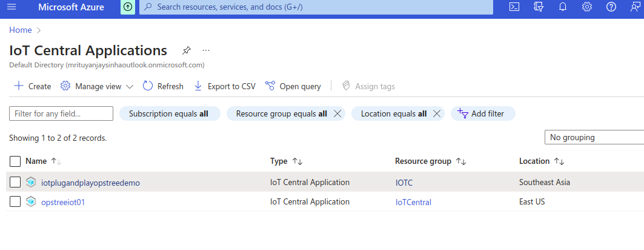
Task: Open the opstreeiot01 application link
Action: [x=63, y=202]
